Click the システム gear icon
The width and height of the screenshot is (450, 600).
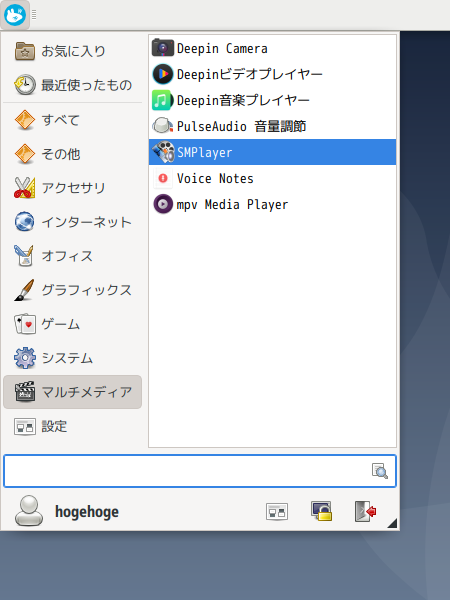click(25, 358)
